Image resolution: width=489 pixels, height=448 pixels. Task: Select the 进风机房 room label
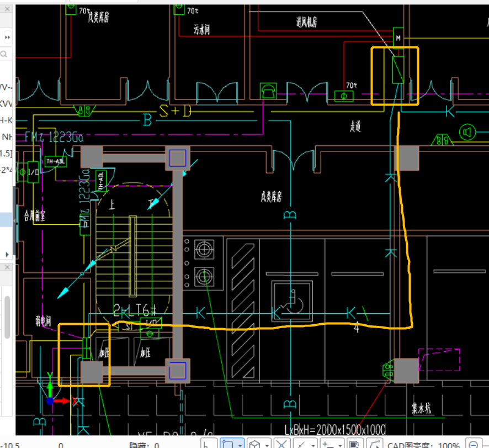click(306, 22)
